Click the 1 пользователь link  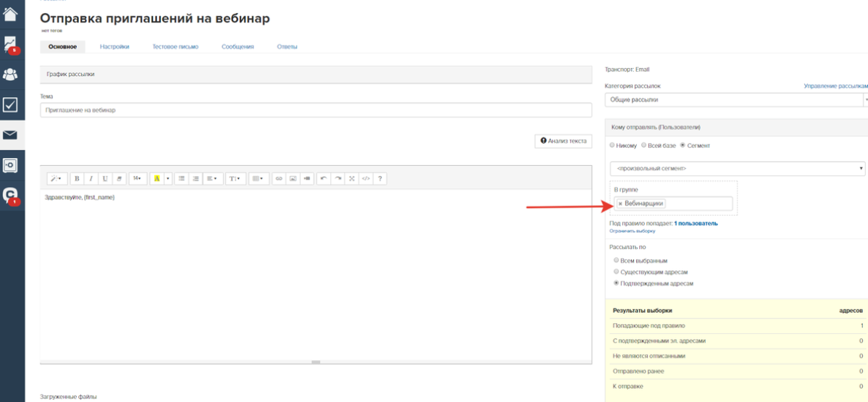696,224
